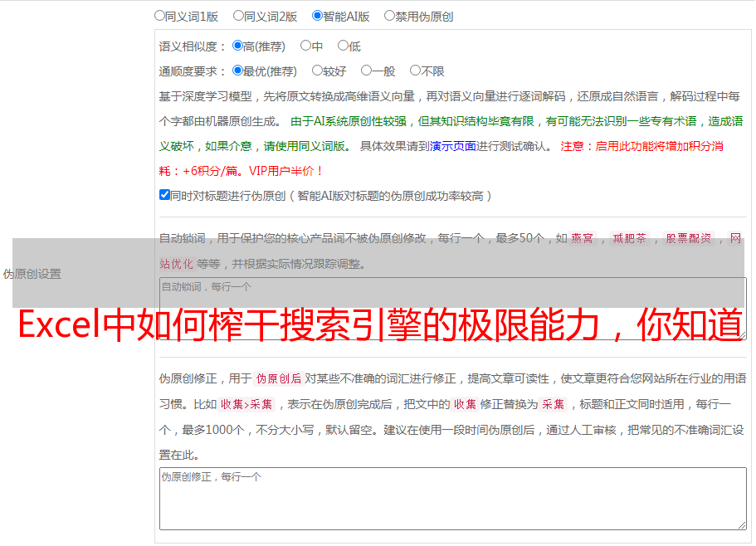The width and height of the screenshot is (756, 546).
Task: Select the 同义词2版 radio option
Action: [238, 16]
